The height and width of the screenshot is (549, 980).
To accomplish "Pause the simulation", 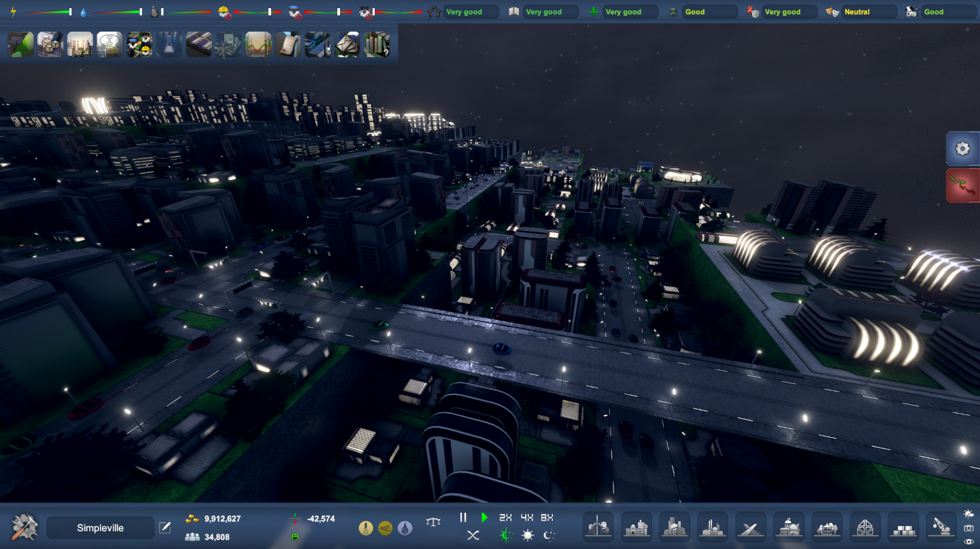I will coord(463,517).
